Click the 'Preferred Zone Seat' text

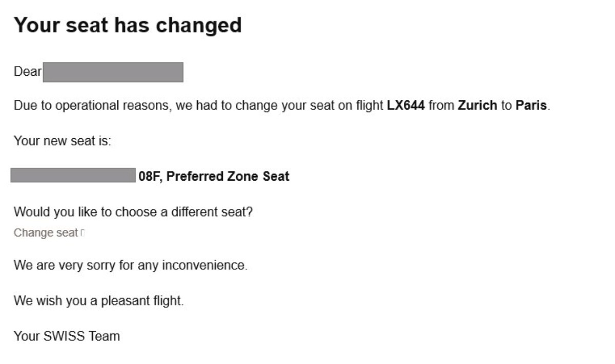tap(228, 176)
